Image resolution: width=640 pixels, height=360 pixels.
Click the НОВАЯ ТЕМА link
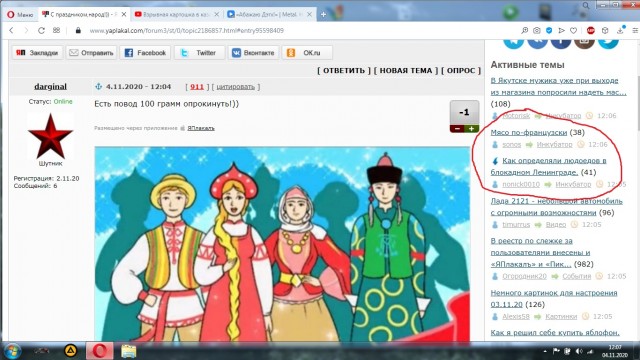[406, 71]
